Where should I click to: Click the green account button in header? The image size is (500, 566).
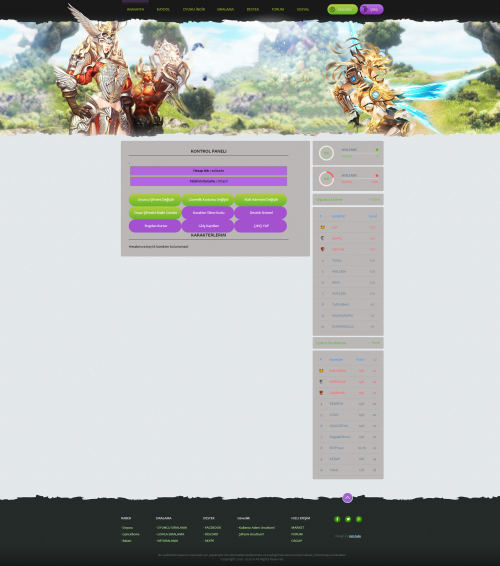click(342, 9)
